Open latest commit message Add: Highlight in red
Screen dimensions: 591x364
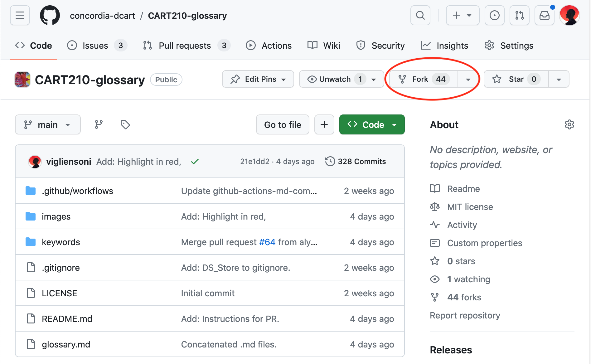tap(139, 161)
